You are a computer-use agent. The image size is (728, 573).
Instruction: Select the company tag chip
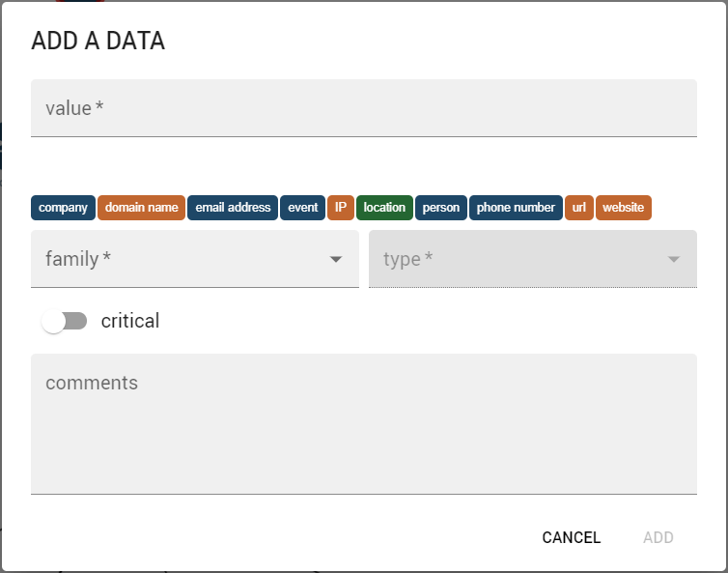64,208
